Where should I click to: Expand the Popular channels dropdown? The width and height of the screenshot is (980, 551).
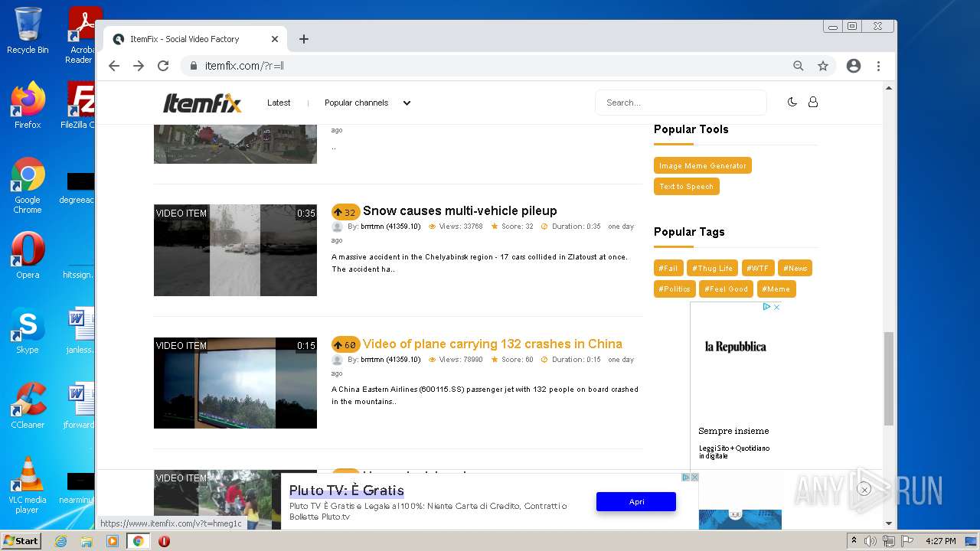point(367,103)
